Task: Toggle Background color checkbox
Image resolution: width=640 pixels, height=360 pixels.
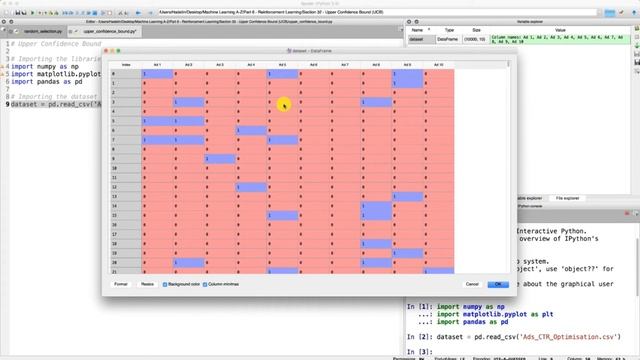Action: 165,284
